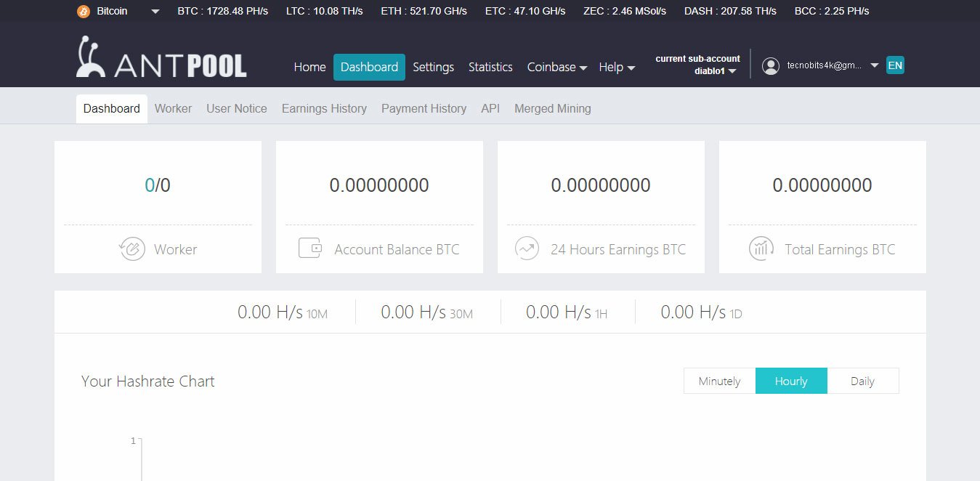Open the API tab
The image size is (980, 481).
click(x=490, y=108)
